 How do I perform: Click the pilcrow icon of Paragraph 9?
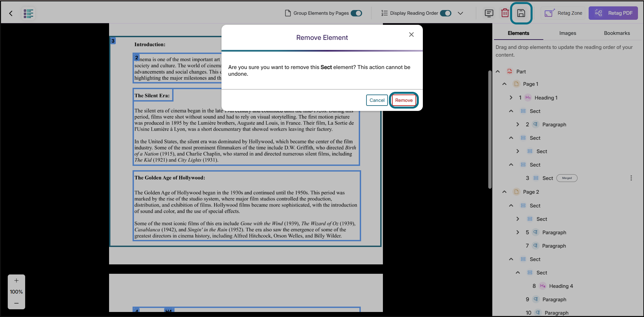[536, 299]
